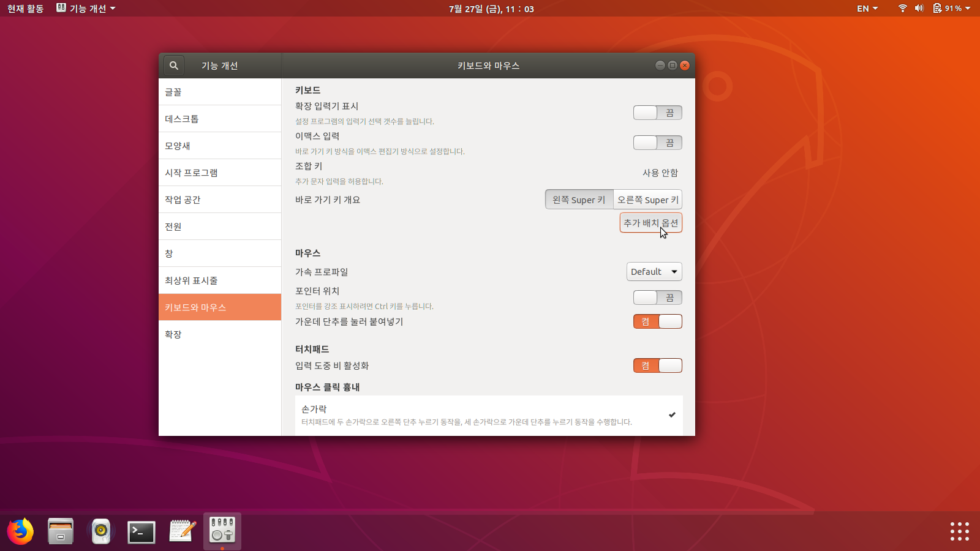Click 조합 키 label
Screen dimensions: 980x551
click(309, 166)
